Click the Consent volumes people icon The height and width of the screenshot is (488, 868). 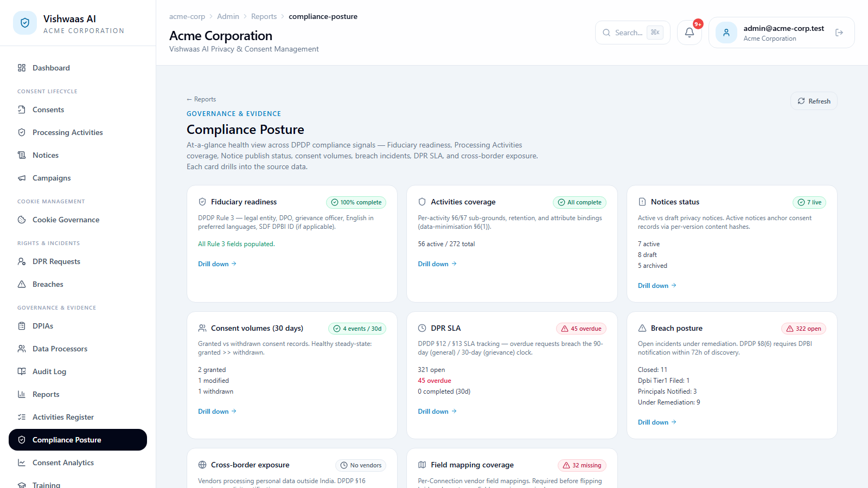click(202, 328)
